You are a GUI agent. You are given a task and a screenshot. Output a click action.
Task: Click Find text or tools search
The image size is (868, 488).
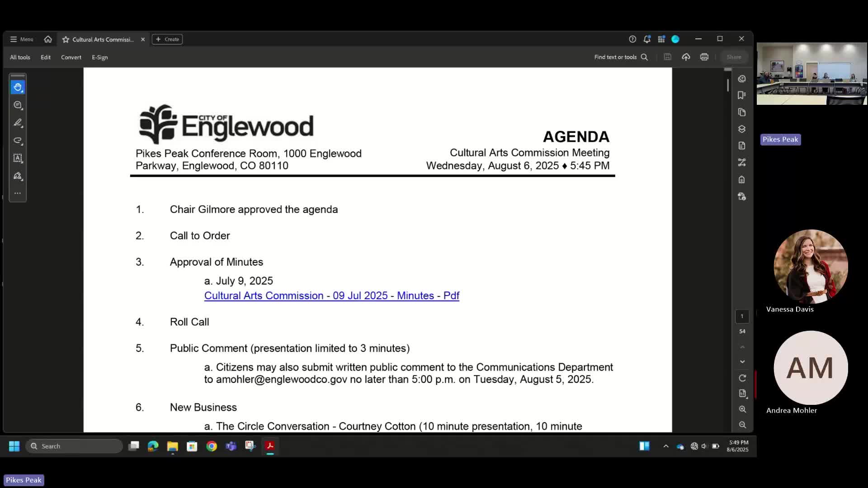tap(620, 57)
